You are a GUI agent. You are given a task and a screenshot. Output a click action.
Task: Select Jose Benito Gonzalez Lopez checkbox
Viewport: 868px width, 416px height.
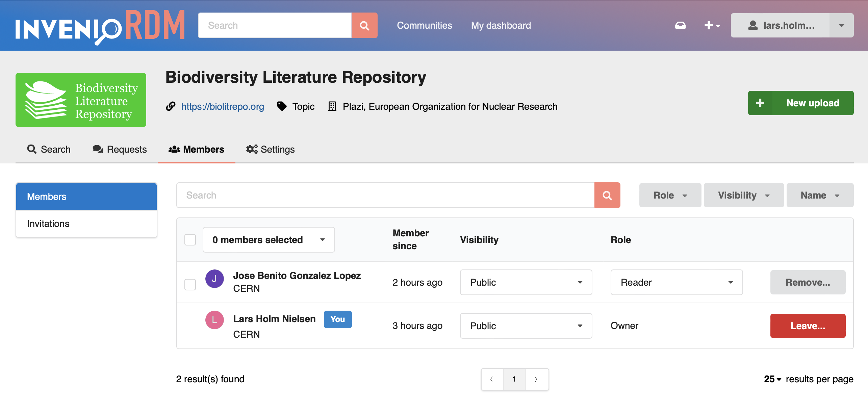tap(190, 284)
